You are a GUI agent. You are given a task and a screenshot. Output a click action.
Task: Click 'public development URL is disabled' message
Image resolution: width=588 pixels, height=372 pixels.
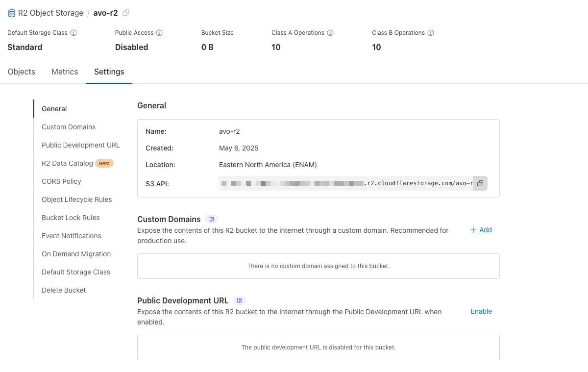(318, 347)
